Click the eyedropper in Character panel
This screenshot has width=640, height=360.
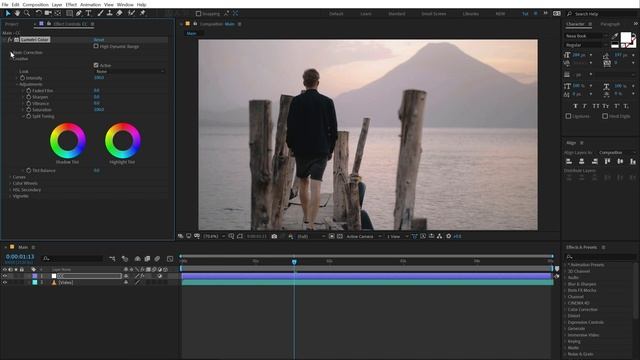(615, 36)
